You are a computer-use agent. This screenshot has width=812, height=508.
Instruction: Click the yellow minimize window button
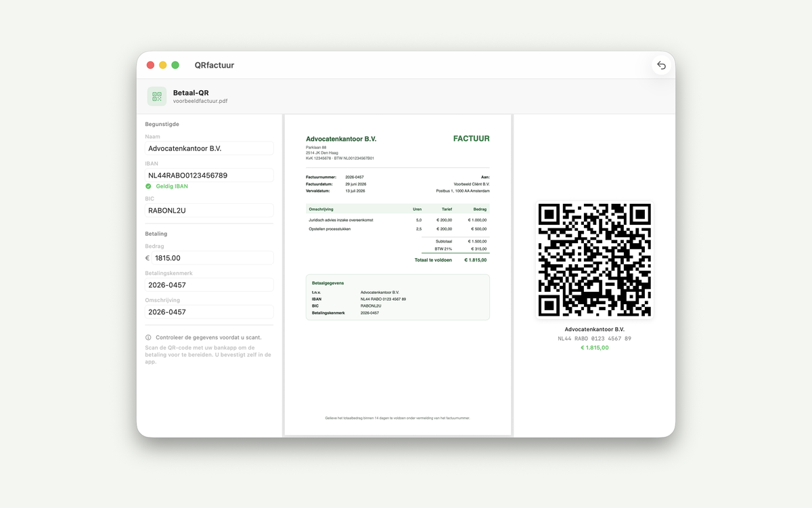163,65
